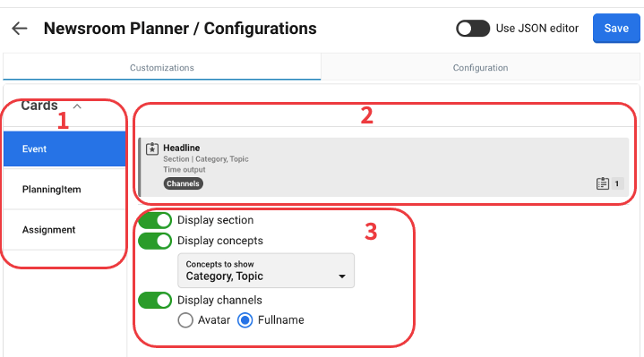Select the Avatar radio button

(x=185, y=320)
